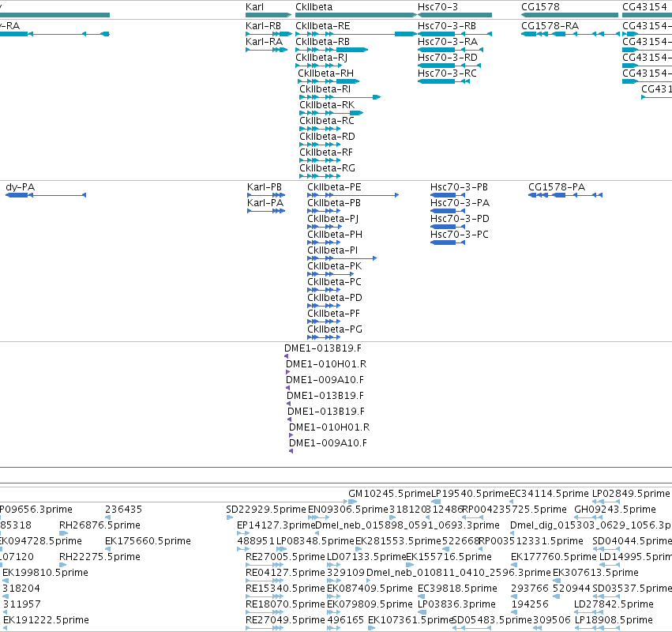Click protein CkIIbeta-PB
Screen dimensions: 672x632
(334, 203)
